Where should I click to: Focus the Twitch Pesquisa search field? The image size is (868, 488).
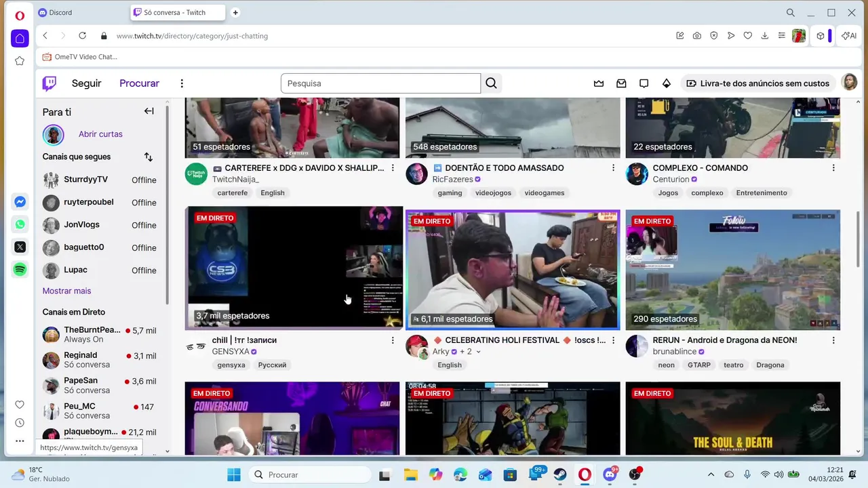381,83
